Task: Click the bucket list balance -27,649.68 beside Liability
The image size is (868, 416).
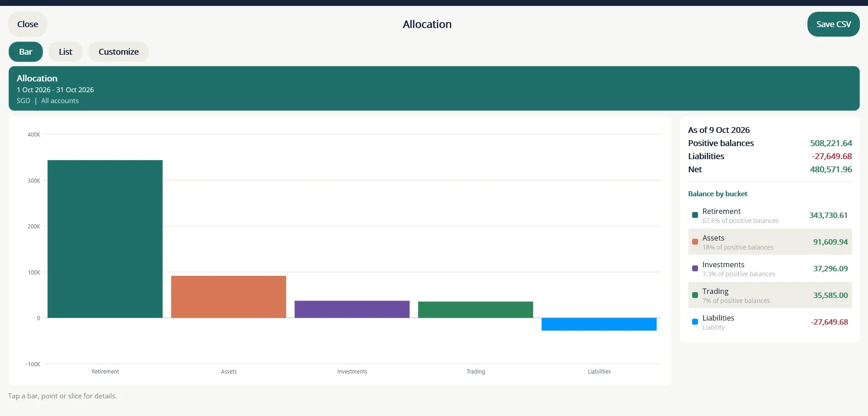Action: (830, 322)
